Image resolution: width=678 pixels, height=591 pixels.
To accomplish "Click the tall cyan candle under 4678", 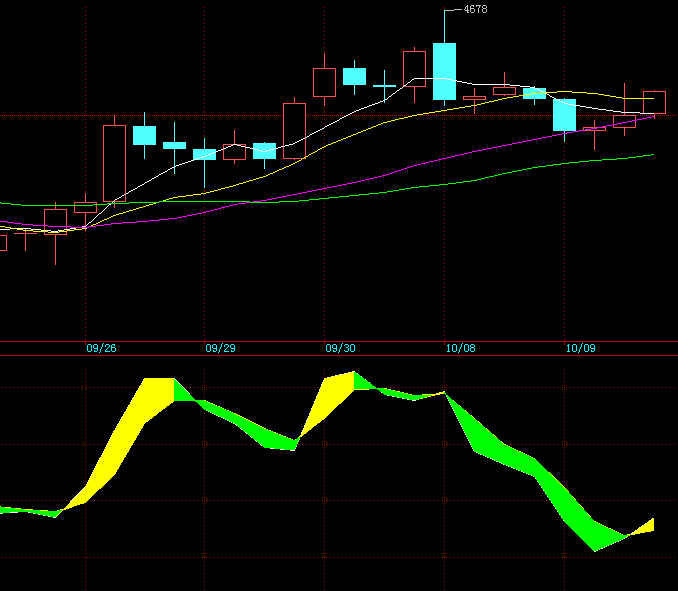I will pos(444,71).
